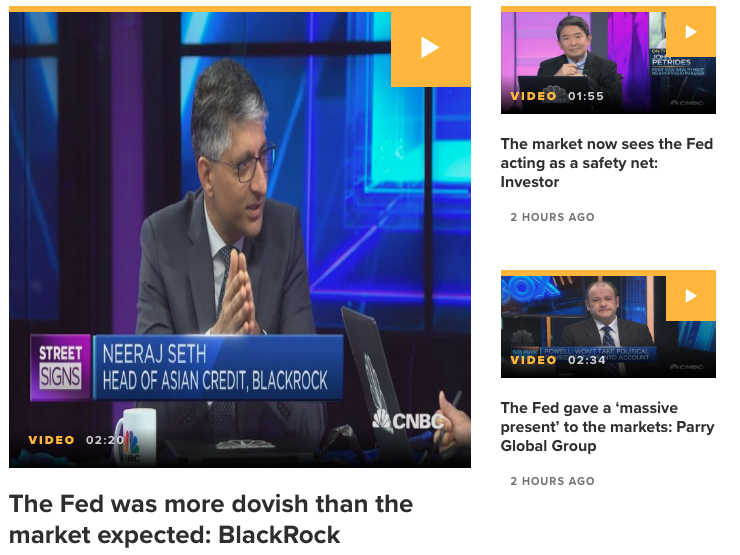Viewport: 740px width, 555px height.
Task: Play the Fed safety net video
Action: click(x=691, y=32)
